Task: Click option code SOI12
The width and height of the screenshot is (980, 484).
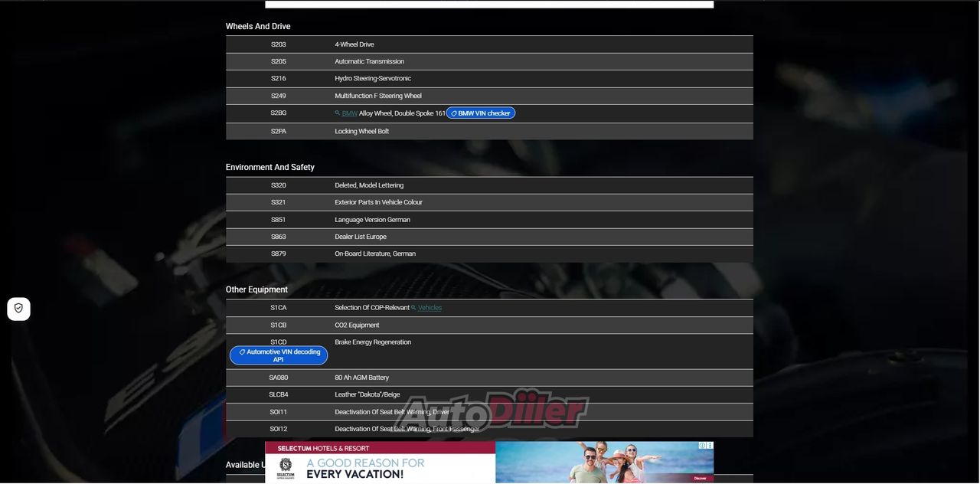Action: (x=279, y=429)
